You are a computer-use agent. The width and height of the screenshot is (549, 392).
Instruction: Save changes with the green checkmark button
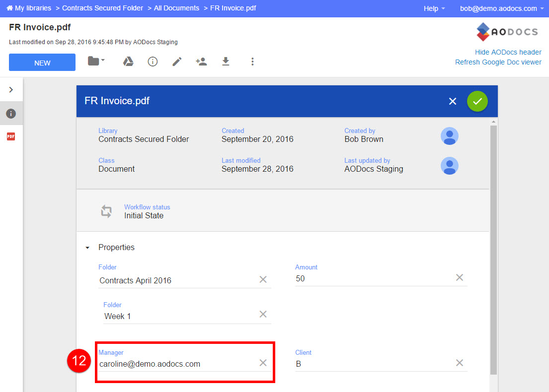point(477,101)
